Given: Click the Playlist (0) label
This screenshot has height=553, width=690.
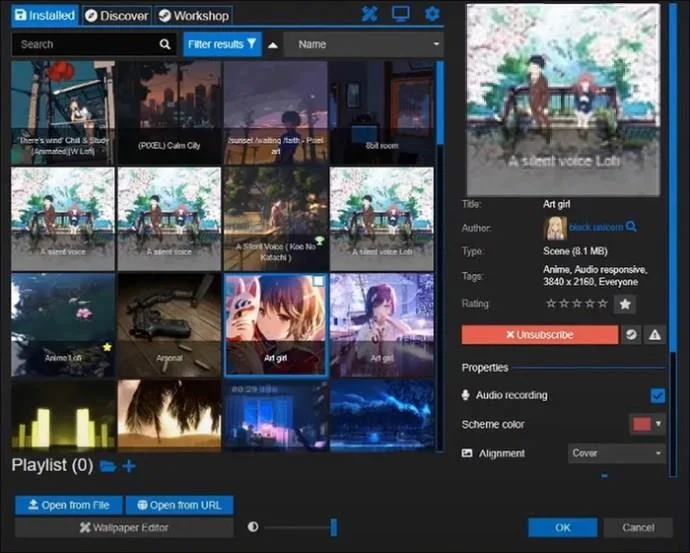Looking at the screenshot, I should tap(52, 465).
